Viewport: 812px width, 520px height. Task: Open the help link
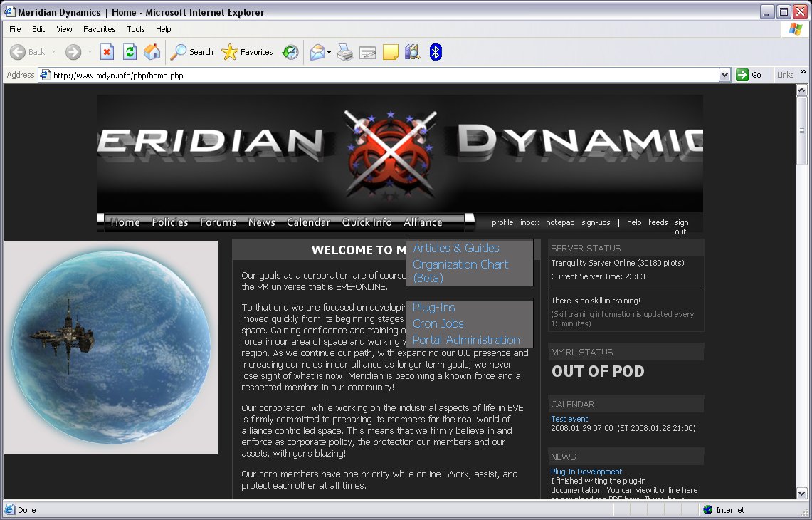[634, 222]
